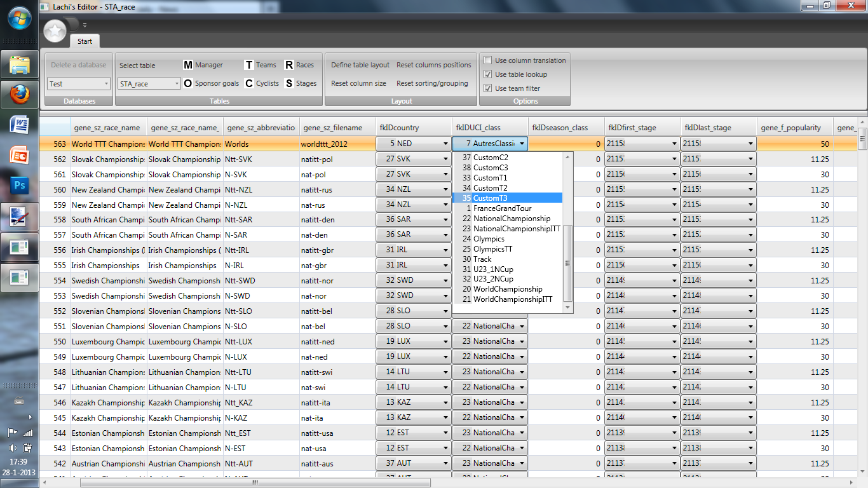Image resolution: width=868 pixels, height=488 pixels.
Task: Click the star application menu button
Action: coord(55,30)
